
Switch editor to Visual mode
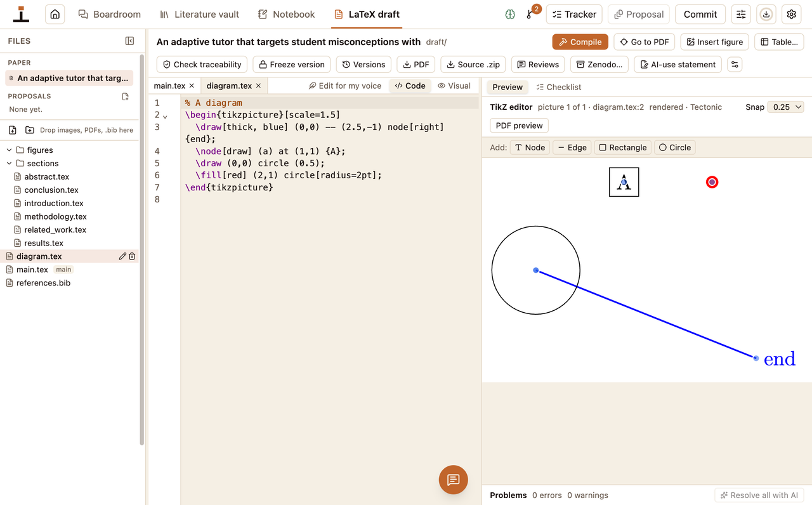click(x=454, y=86)
